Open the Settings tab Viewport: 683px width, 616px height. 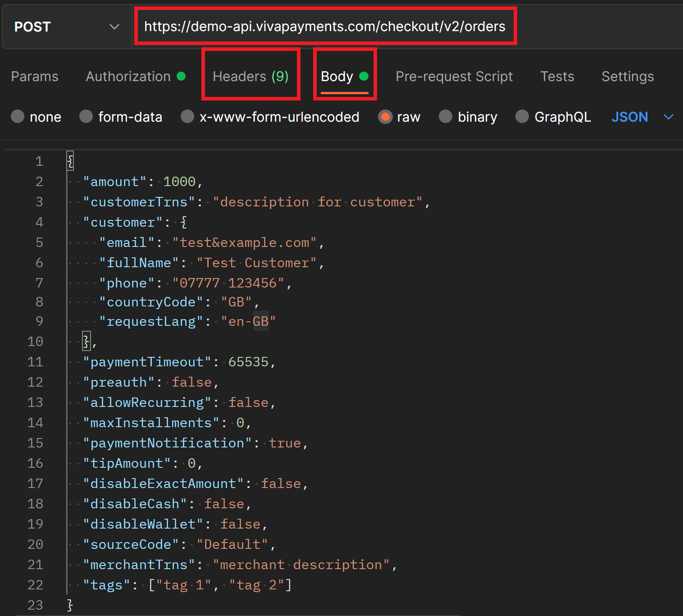628,77
